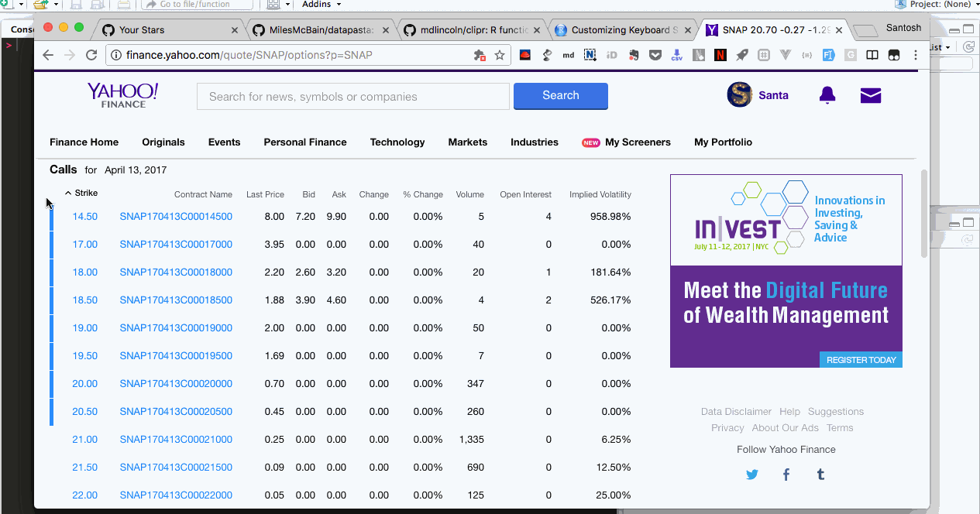Click the 958.98% implied volatility value
This screenshot has height=514, width=980.
(x=610, y=217)
